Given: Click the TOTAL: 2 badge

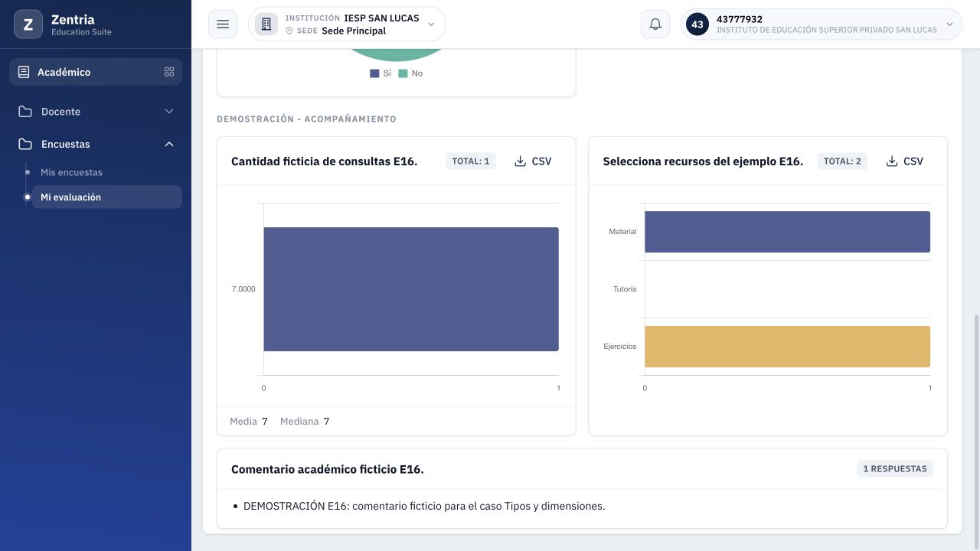Looking at the screenshot, I should [842, 161].
